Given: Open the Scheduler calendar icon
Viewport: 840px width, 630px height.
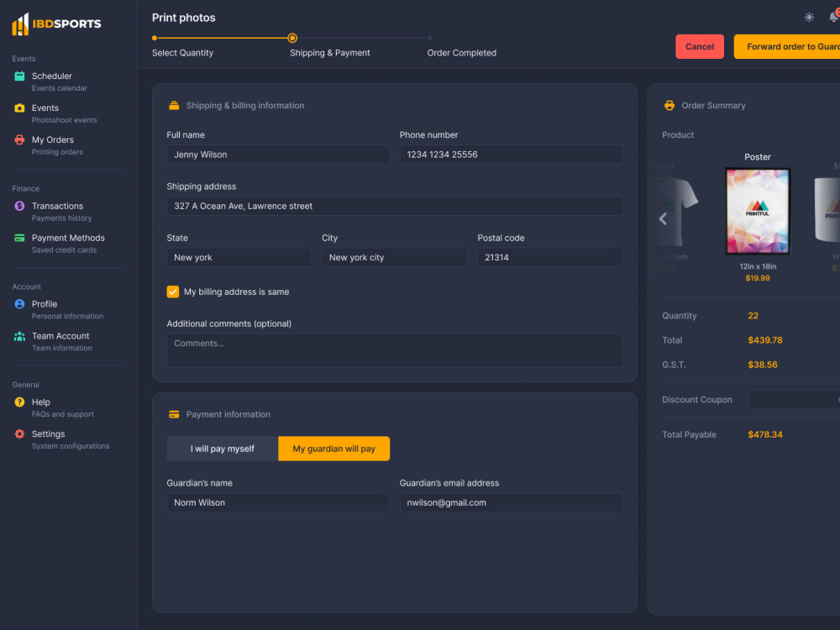Looking at the screenshot, I should click(19, 76).
